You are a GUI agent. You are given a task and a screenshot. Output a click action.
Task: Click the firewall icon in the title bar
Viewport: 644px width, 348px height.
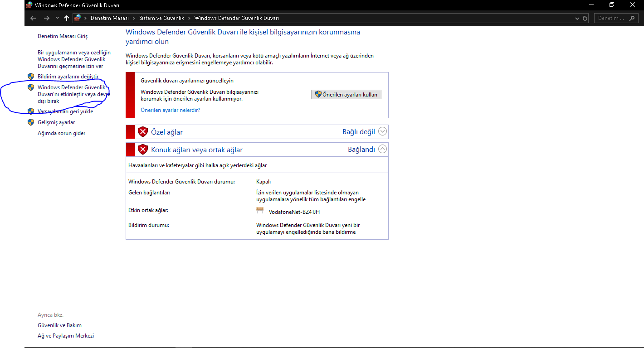tap(29, 5)
